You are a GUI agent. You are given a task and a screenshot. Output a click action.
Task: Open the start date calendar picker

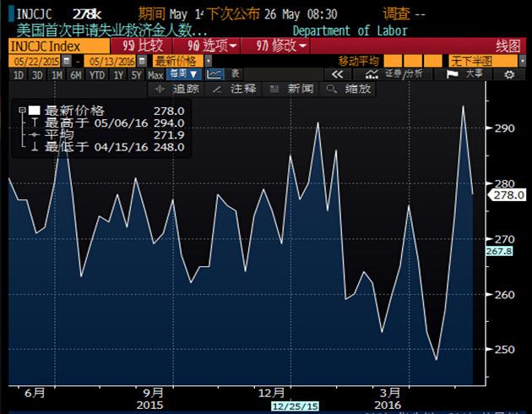68,62
